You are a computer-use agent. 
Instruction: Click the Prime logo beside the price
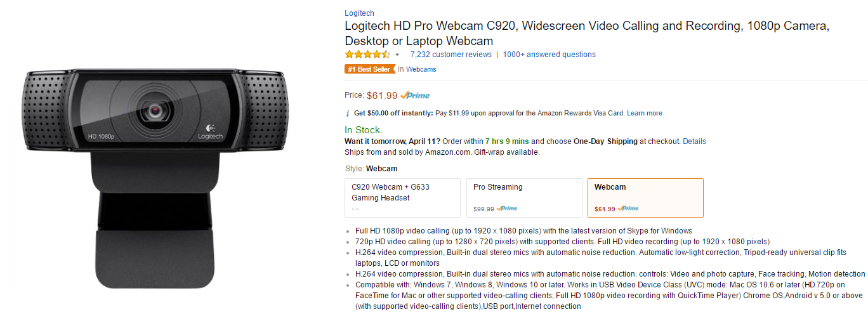click(415, 96)
